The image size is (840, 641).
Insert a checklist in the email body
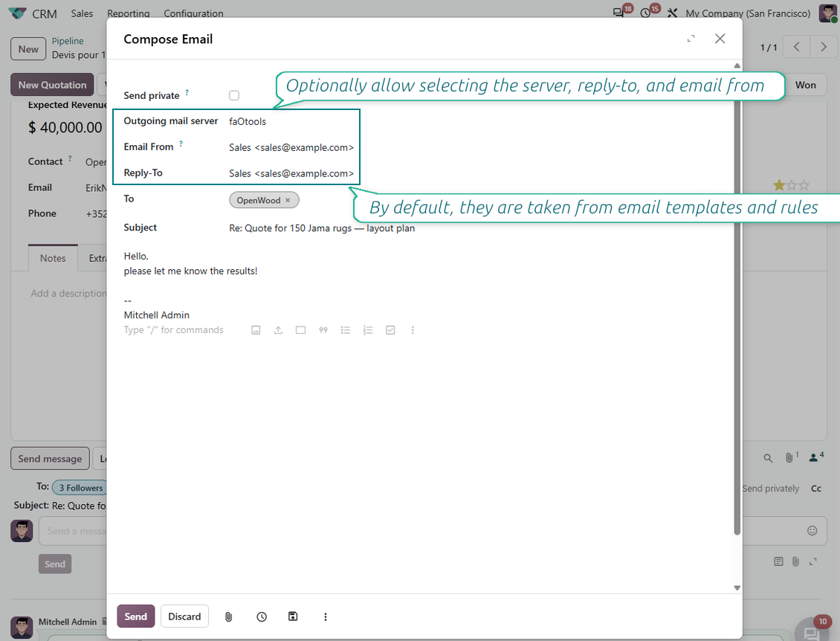390,330
